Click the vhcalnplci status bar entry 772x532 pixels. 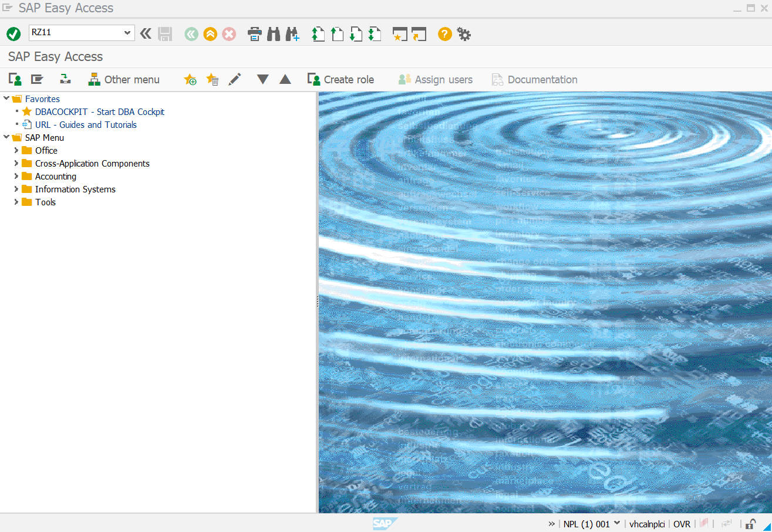[647, 524]
